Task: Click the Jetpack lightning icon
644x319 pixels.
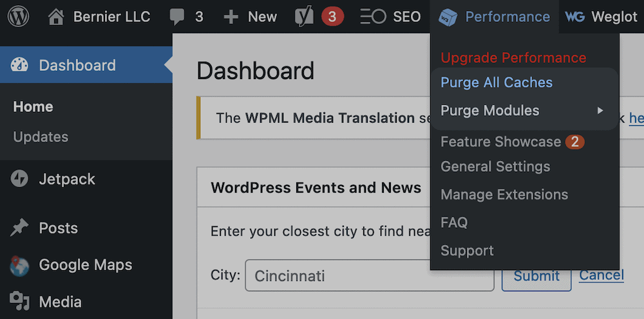Action: 19,179
